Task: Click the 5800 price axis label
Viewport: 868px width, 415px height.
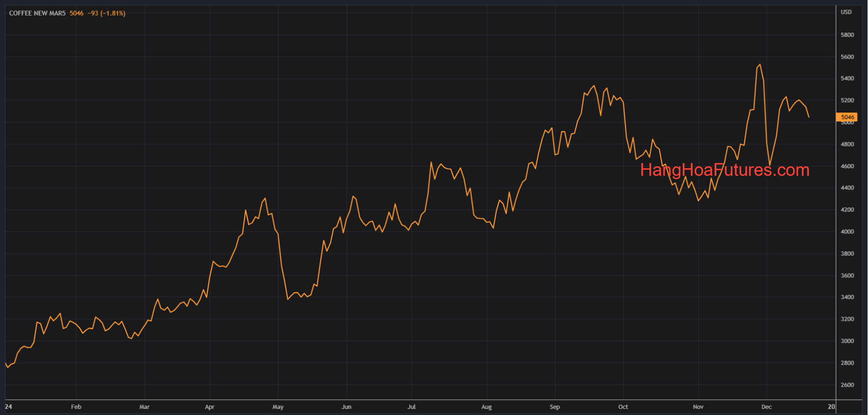Action: (847, 35)
